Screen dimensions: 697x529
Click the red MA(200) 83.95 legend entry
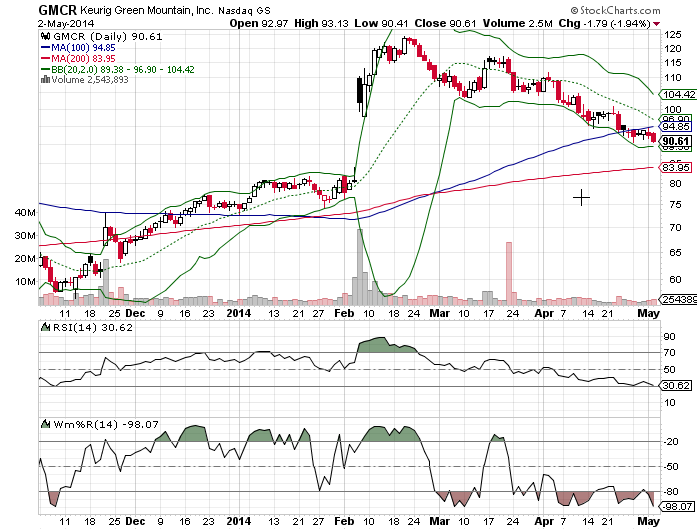click(78, 59)
